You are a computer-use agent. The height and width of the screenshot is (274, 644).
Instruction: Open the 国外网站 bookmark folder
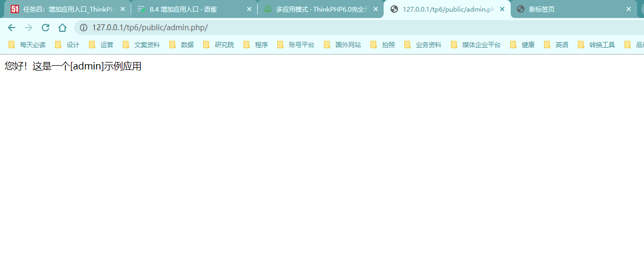(x=342, y=45)
